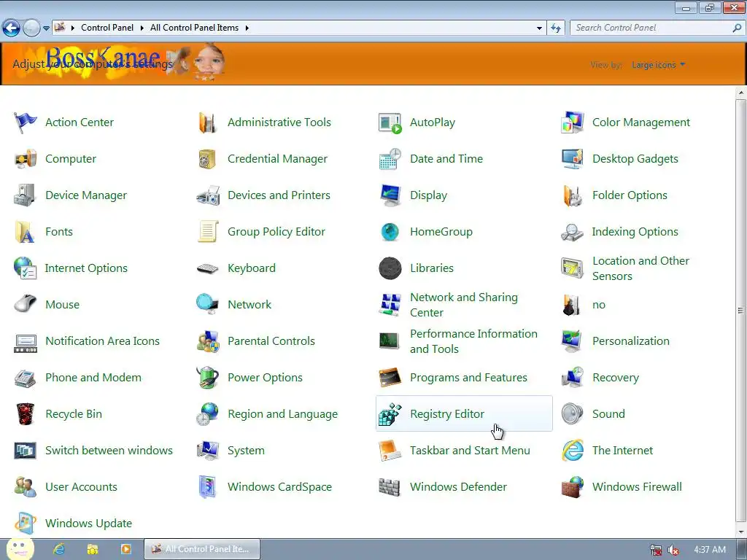Click the Group Policy Editor icon
747x560 pixels.
click(x=207, y=232)
